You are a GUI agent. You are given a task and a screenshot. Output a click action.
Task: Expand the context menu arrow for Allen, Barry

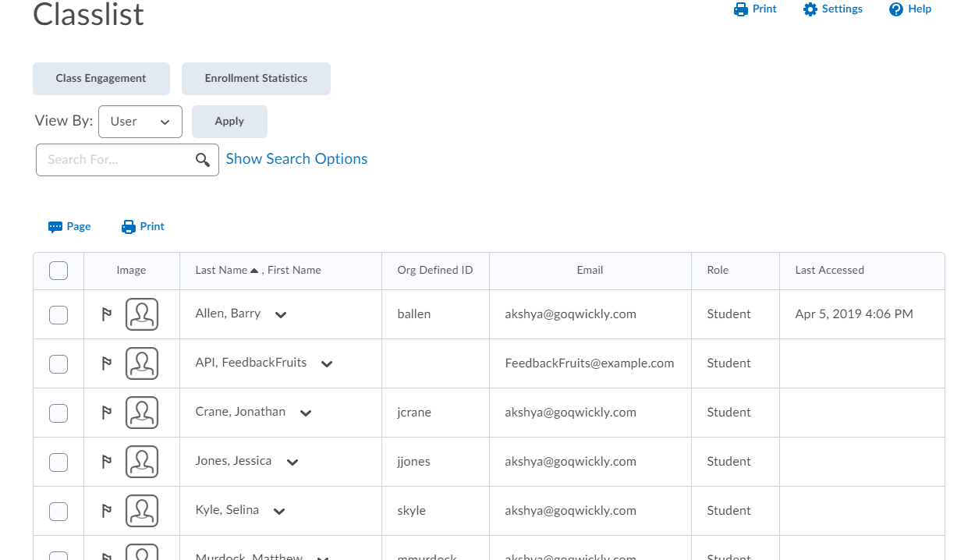281,315
